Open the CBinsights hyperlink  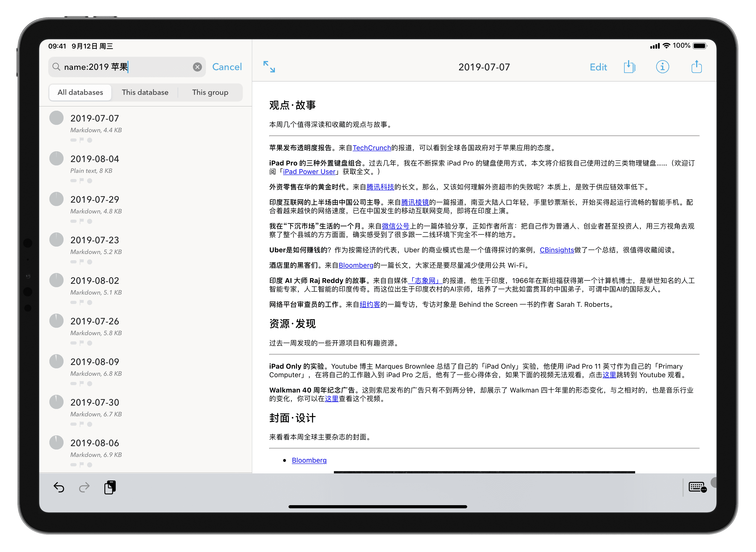[x=556, y=250]
